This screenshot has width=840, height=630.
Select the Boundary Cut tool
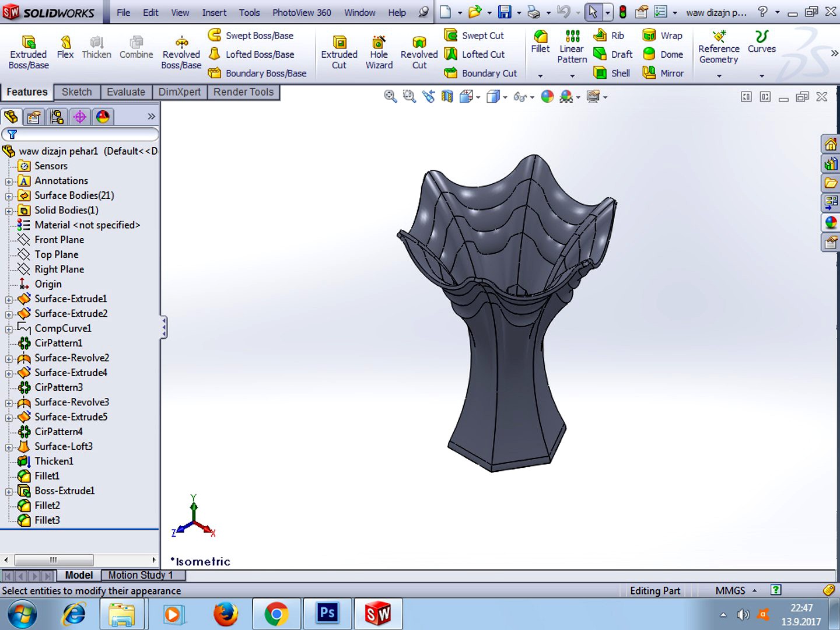click(x=481, y=73)
